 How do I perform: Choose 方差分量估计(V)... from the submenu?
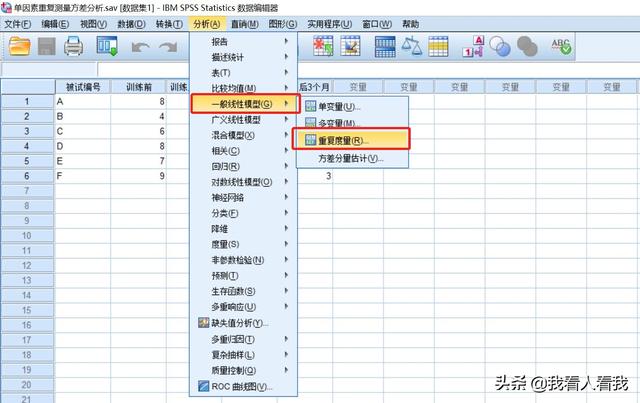pyautogui.click(x=352, y=158)
